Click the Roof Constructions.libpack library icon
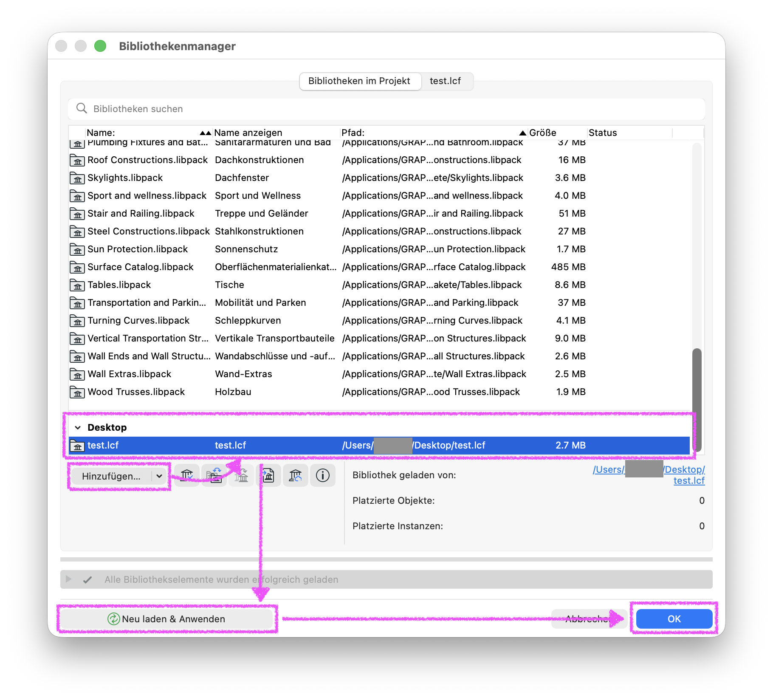 77,160
